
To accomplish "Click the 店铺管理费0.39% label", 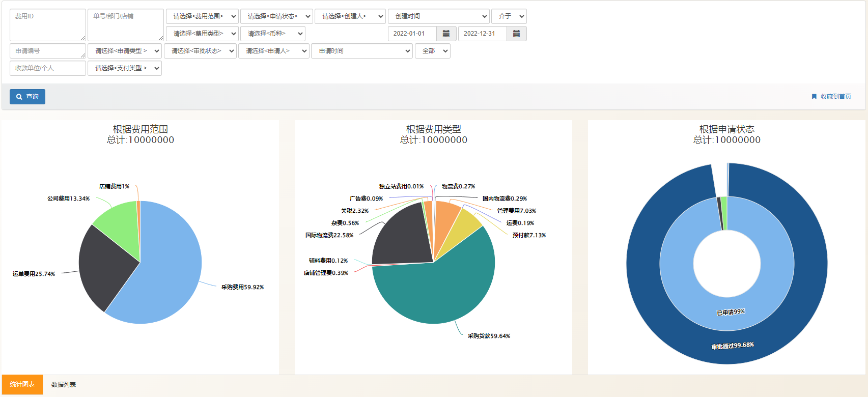I will point(326,273).
